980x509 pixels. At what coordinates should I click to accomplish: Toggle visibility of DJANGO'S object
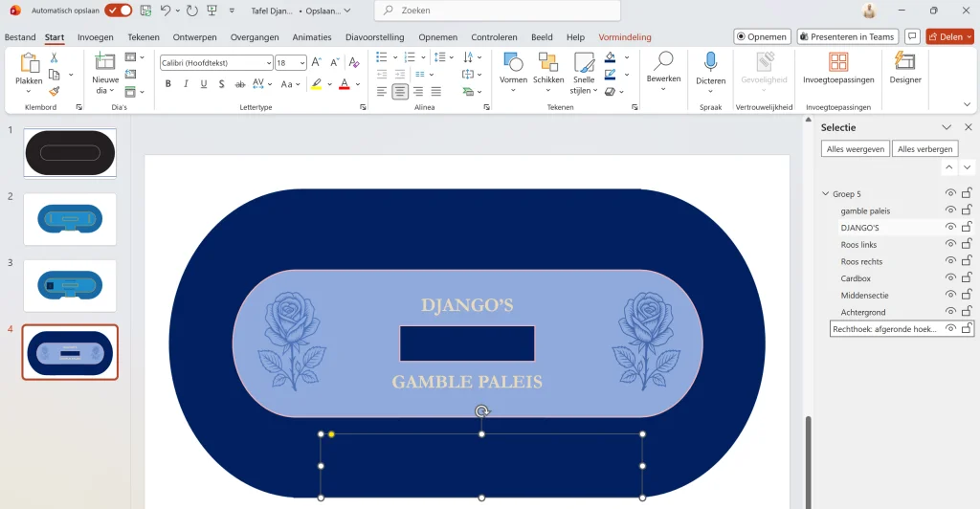(x=950, y=227)
